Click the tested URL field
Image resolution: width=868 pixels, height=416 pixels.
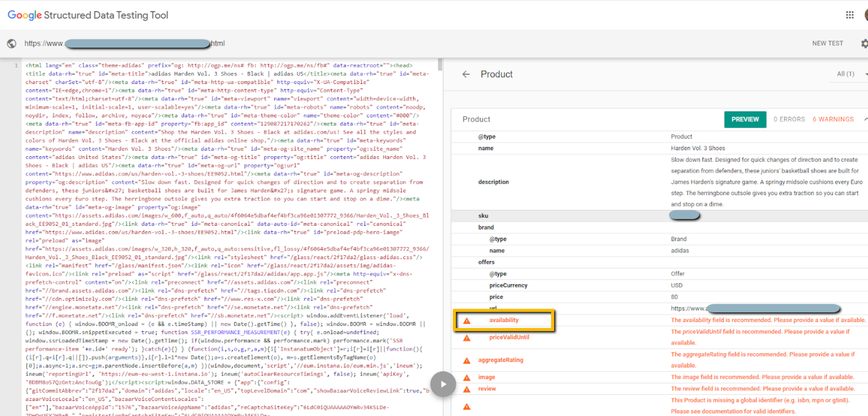point(125,44)
